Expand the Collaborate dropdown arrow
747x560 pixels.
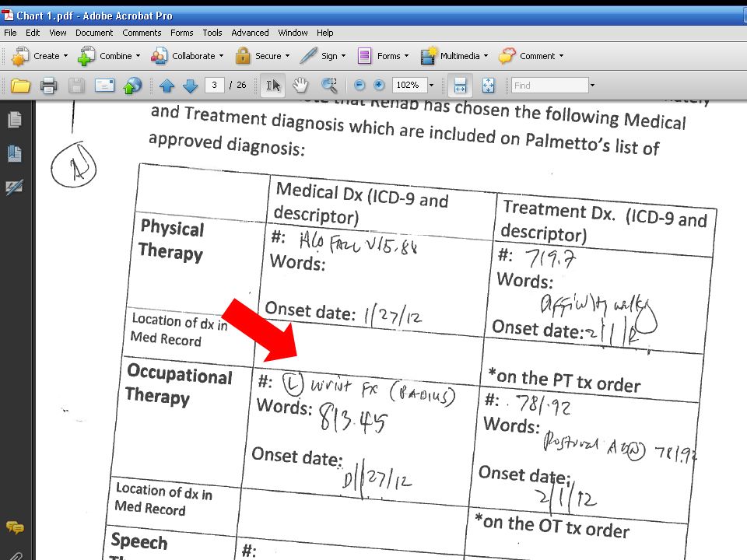(222, 56)
